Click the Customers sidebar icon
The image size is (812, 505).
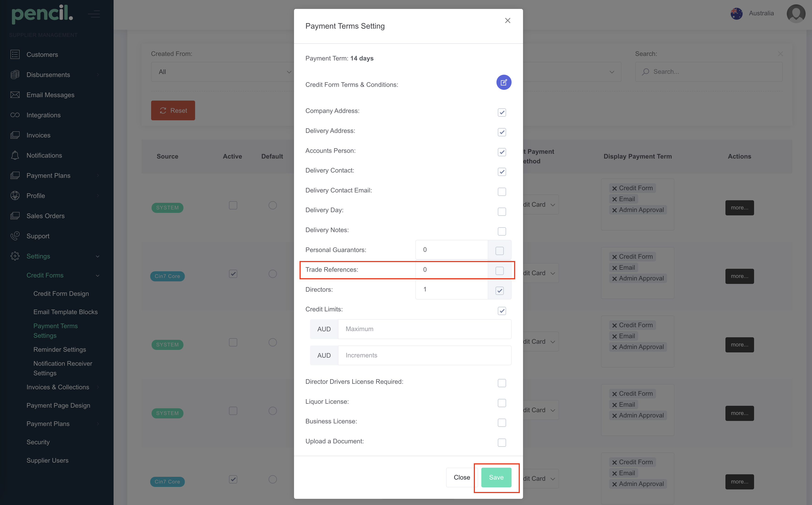click(x=15, y=55)
